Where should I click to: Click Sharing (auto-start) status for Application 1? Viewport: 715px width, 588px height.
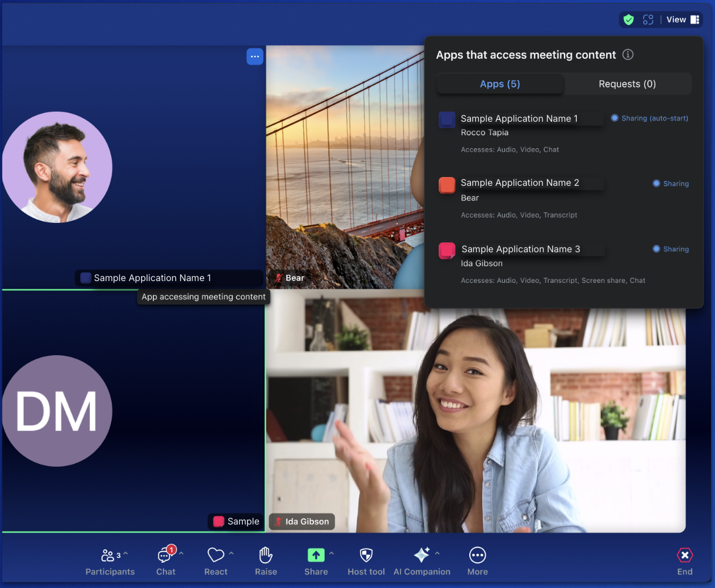pos(650,118)
